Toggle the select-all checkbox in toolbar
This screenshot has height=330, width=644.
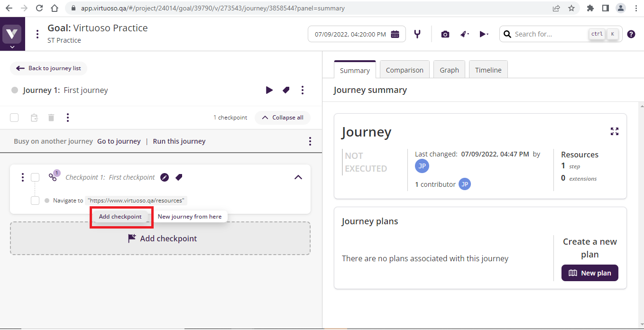point(14,118)
